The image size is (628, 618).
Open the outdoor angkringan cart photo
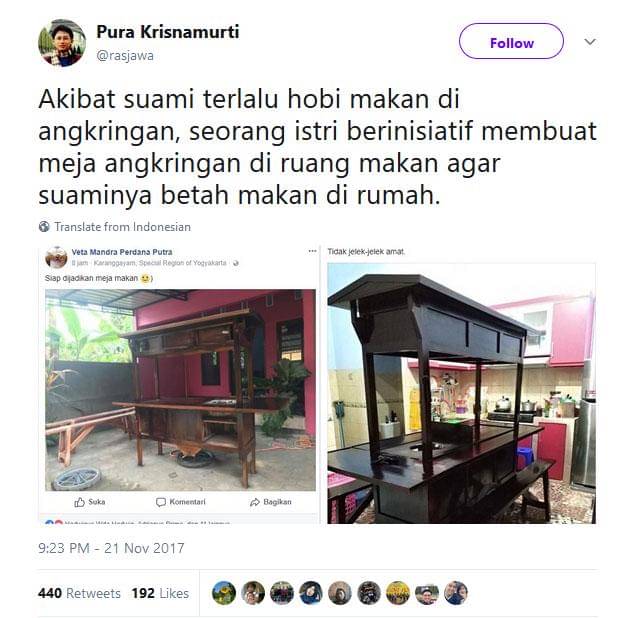tap(180, 390)
